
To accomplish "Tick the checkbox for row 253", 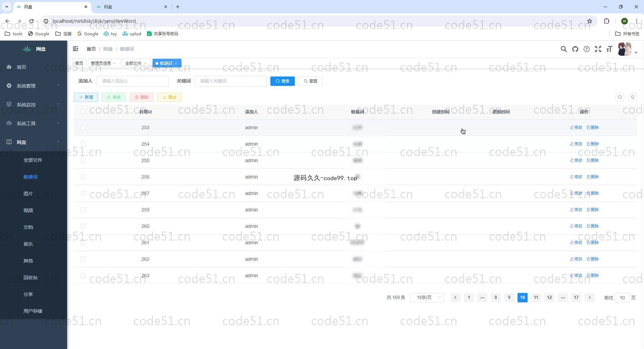I will point(83,128).
